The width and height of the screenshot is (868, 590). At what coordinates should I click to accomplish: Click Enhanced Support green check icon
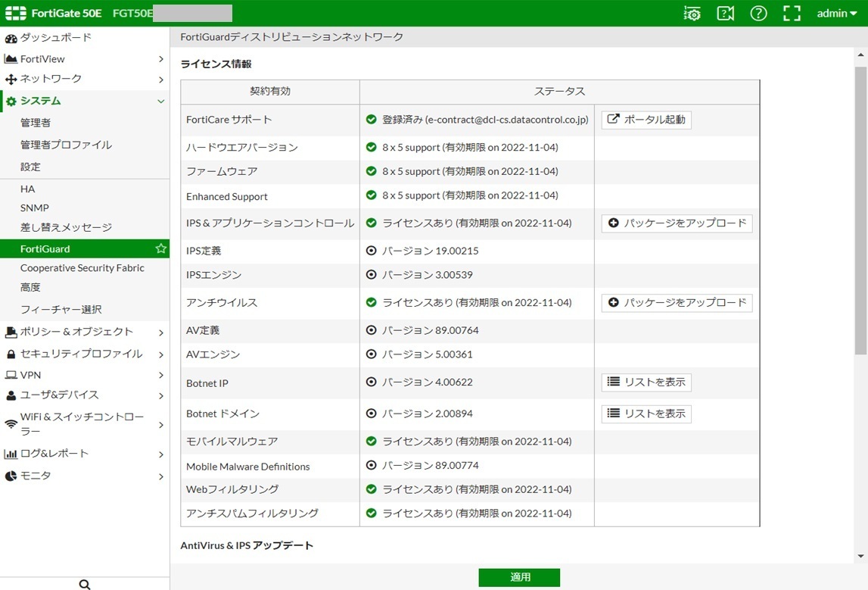click(x=372, y=195)
